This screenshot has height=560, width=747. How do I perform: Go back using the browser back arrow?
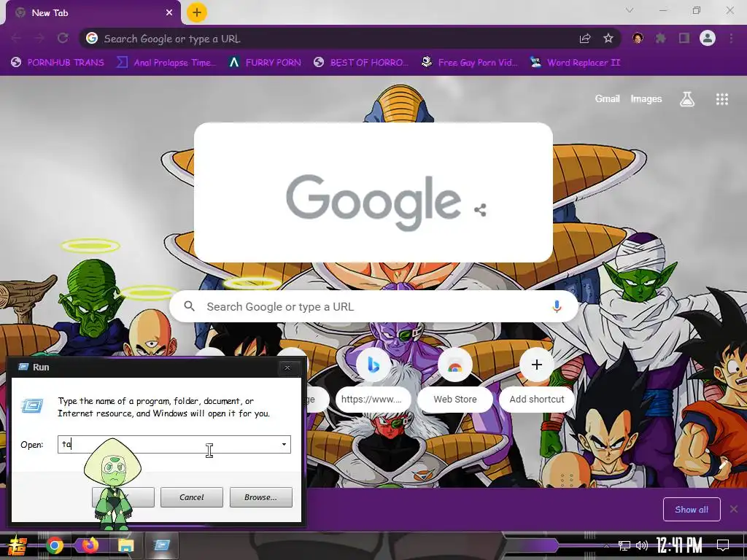click(x=16, y=38)
